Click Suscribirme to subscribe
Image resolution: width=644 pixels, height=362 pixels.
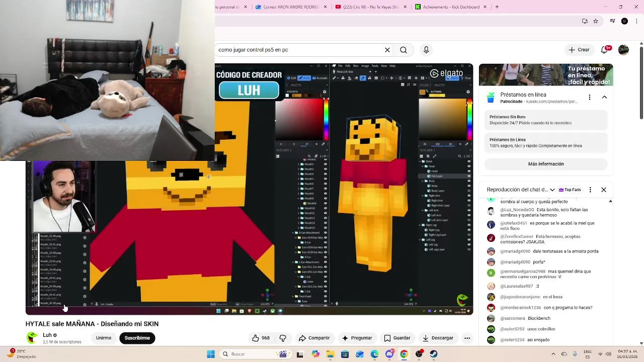(137, 338)
